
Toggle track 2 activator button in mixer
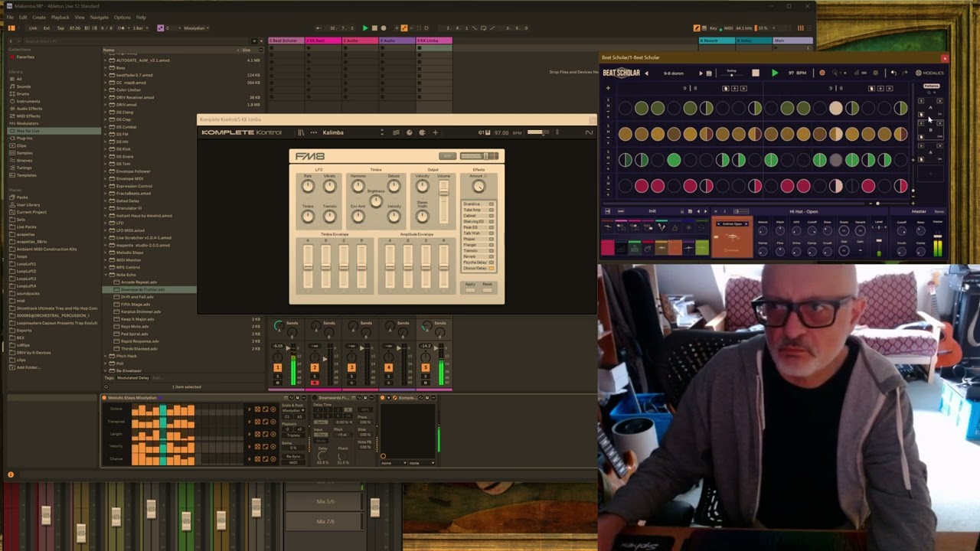pos(314,368)
